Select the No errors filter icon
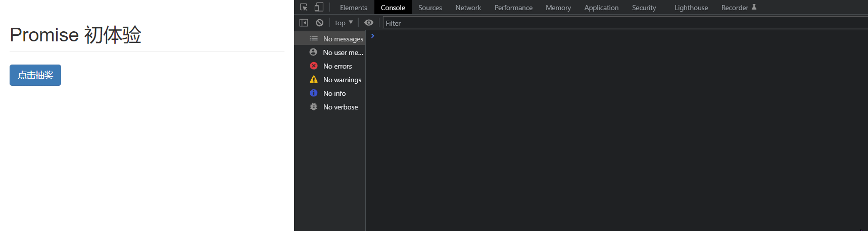The image size is (868, 231). pyautogui.click(x=314, y=66)
